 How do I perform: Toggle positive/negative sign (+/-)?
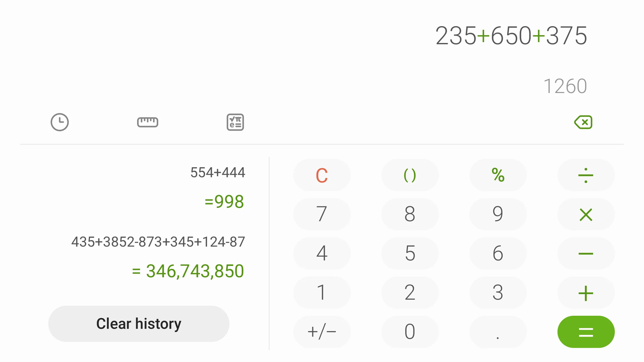pyautogui.click(x=321, y=332)
